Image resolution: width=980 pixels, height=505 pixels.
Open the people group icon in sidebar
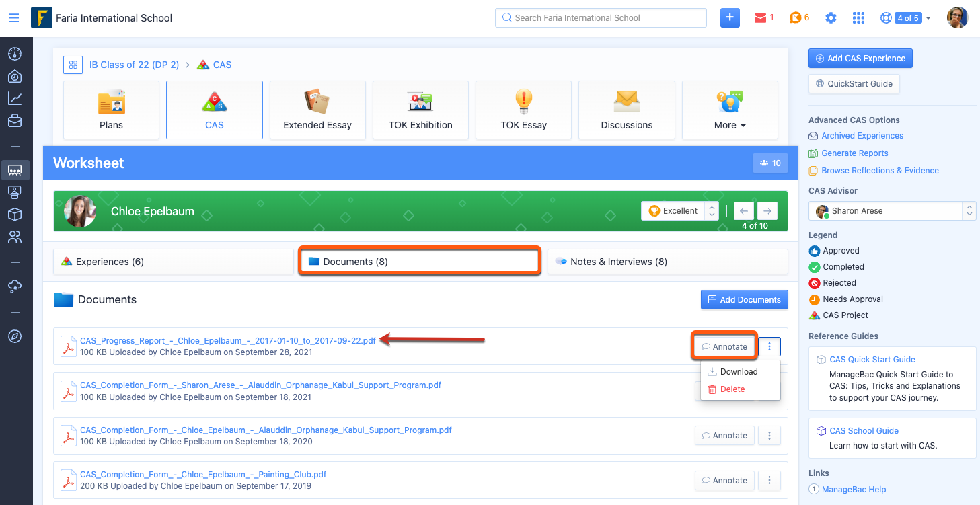coord(15,237)
